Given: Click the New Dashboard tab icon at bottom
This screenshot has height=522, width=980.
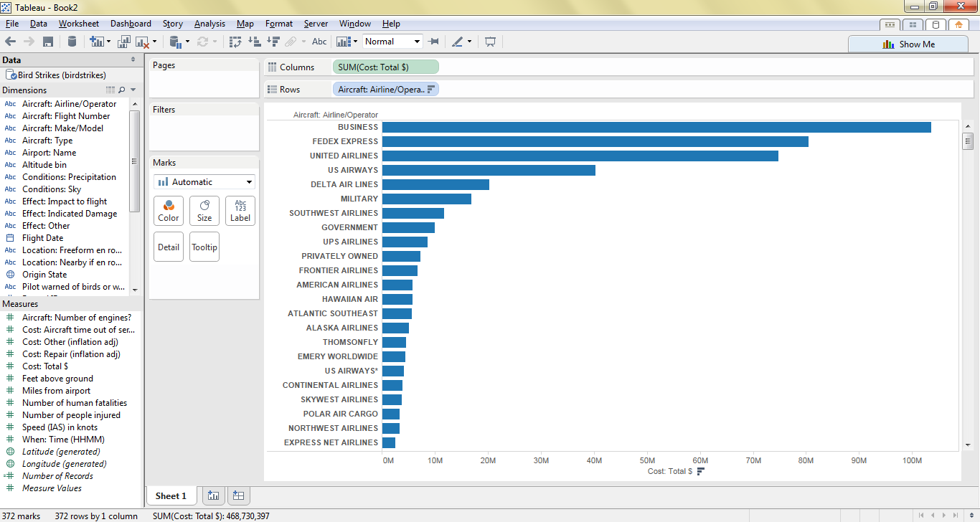Looking at the screenshot, I should tap(239, 495).
